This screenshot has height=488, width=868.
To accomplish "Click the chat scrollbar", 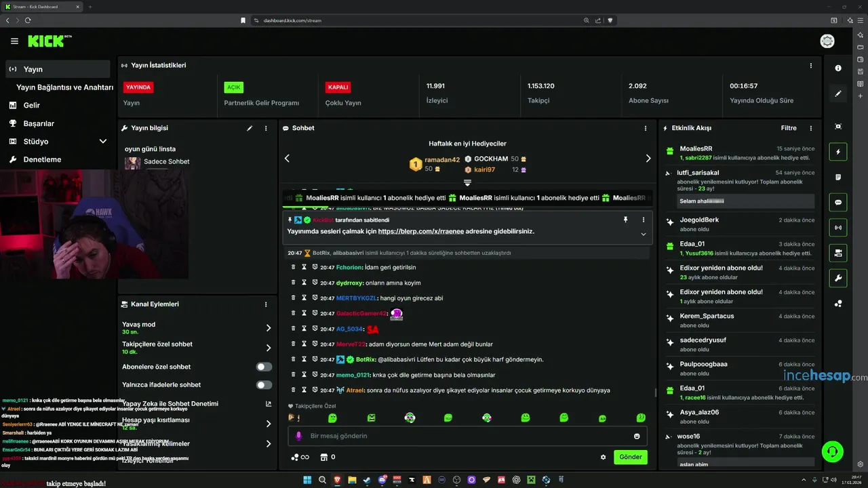I will click(x=655, y=392).
